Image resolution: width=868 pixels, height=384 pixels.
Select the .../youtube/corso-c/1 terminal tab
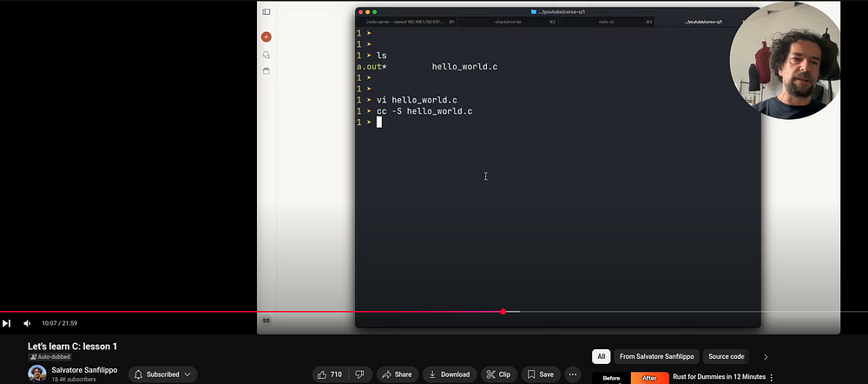pyautogui.click(x=703, y=22)
